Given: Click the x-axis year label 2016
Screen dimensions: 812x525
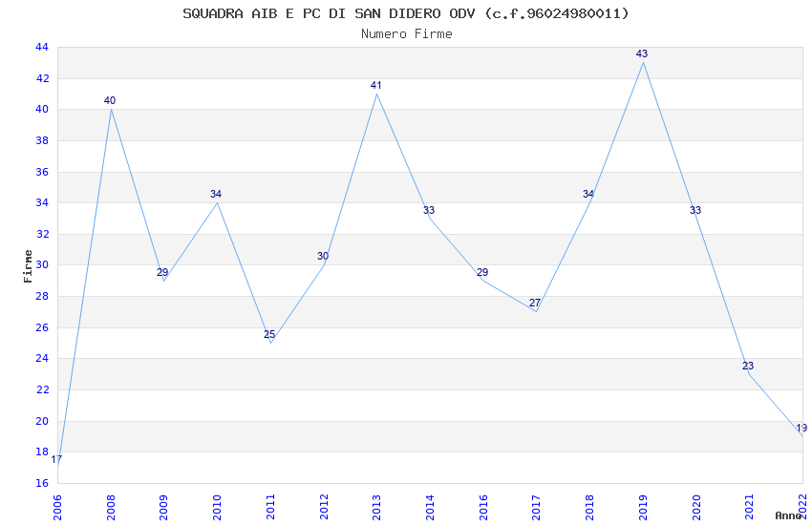Looking at the screenshot, I should pos(483,507).
